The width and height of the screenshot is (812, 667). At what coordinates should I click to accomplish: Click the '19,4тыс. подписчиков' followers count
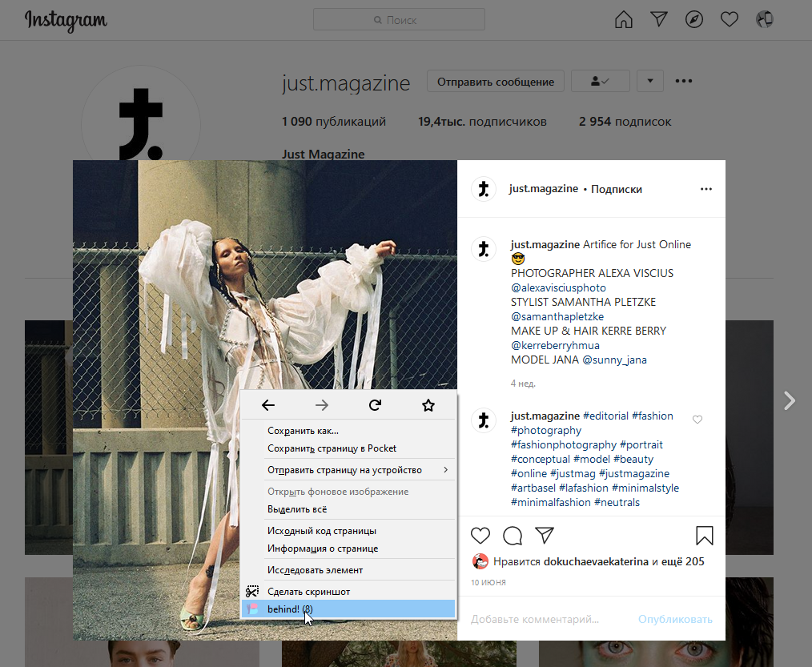pos(482,122)
